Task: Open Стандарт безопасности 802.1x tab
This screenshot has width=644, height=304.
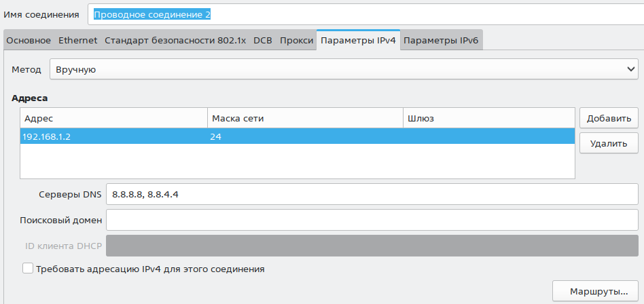Action: coord(175,41)
